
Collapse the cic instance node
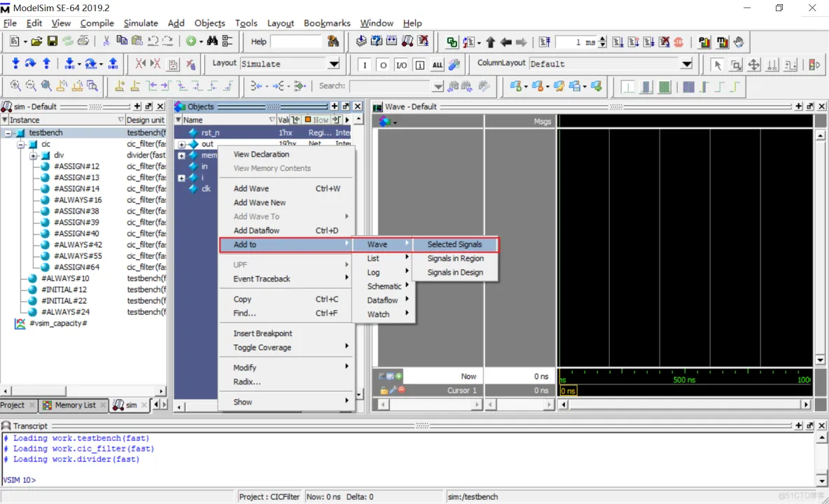tap(21, 144)
